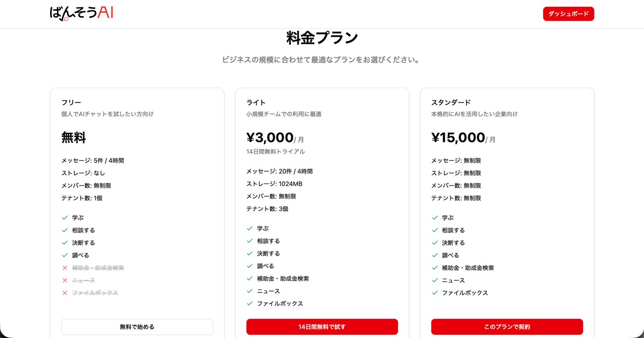The width and height of the screenshot is (644, 338).
Task: Click このプランで契約 on Standard plan
Action: (507, 327)
